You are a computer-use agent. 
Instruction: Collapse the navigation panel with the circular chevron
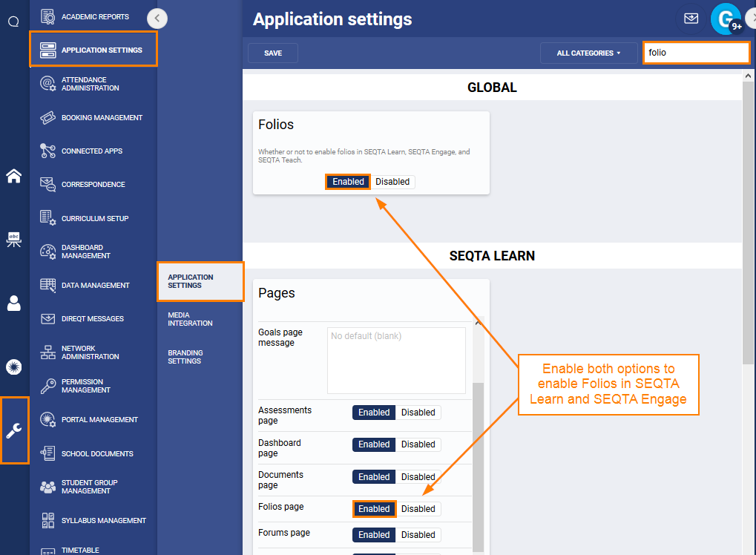coord(157,18)
